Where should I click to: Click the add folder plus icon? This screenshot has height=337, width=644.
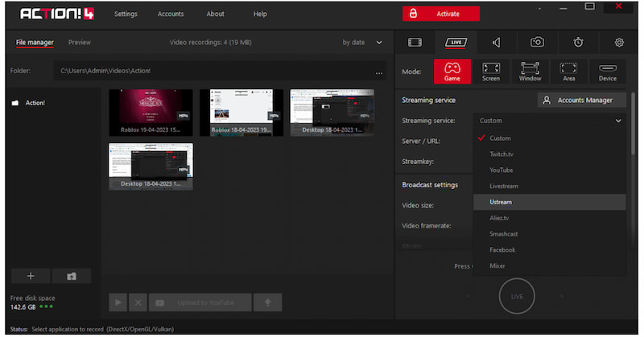coord(31,276)
